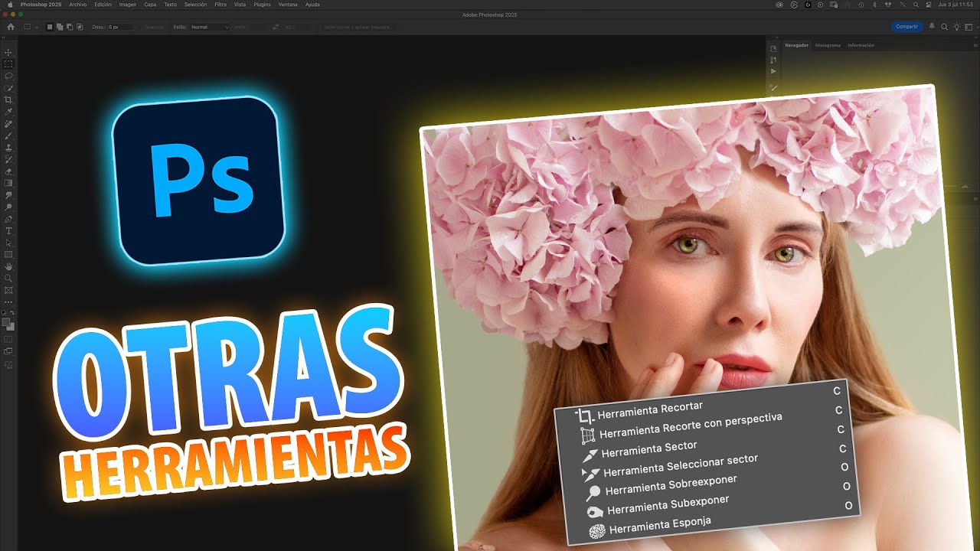
Task: Open the Archivo menu
Action: 77,5
